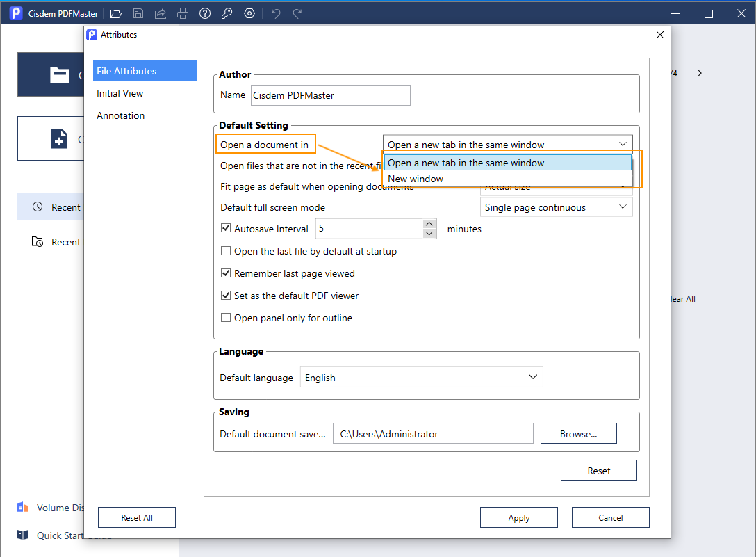This screenshot has width=756, height=557.
Task: Expand the Default full screen mode dropdown
Action: tap(557, 207)
